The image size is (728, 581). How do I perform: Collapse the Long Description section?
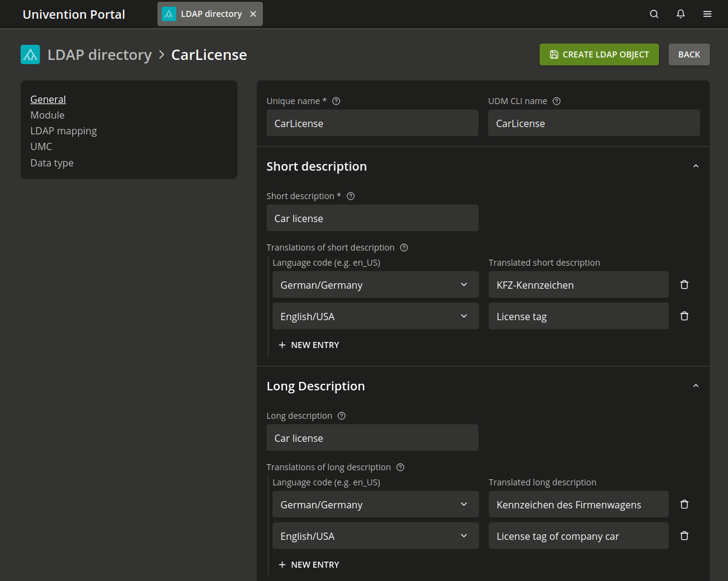(695, 386)
